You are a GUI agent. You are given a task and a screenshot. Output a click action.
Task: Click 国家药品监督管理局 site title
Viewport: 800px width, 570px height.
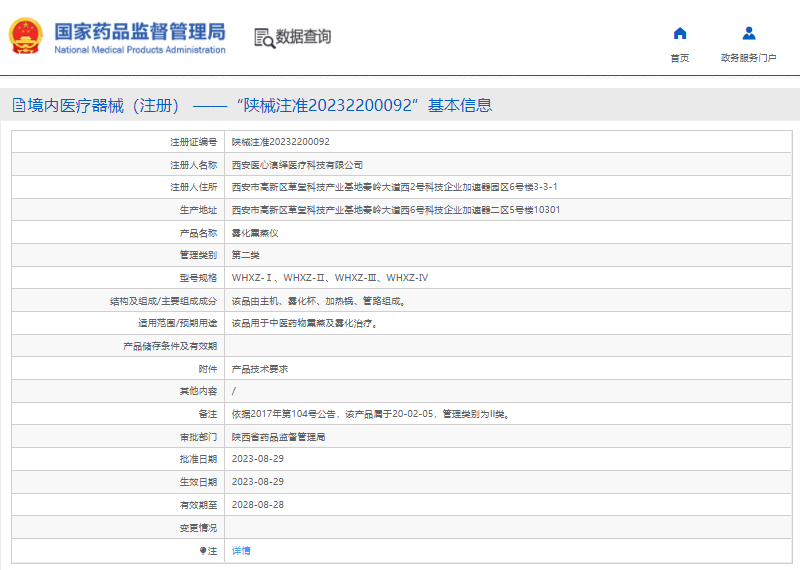[140, 31]
